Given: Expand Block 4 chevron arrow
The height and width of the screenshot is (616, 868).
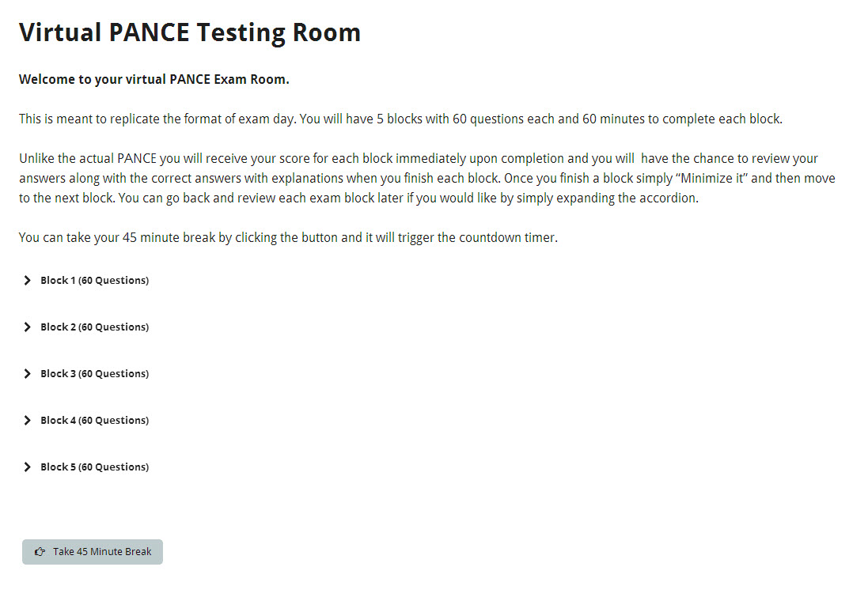Looking at the screenshot, I should (27, 421).
